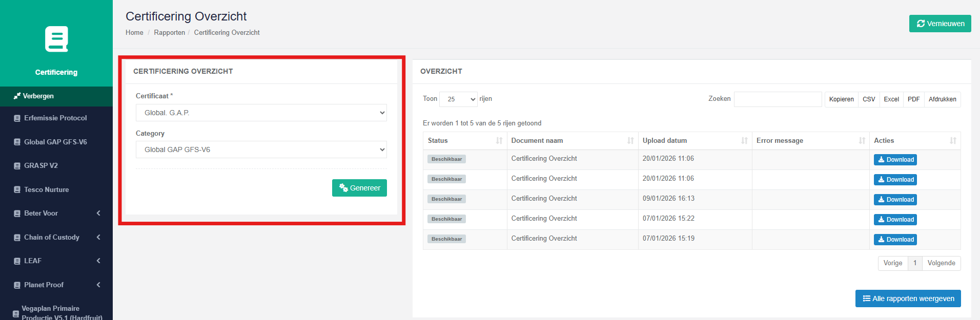
Task: Click 'Er worden 1 tot 5 van de 5 rijen getoond' text
Action: [x=482, y=123]
